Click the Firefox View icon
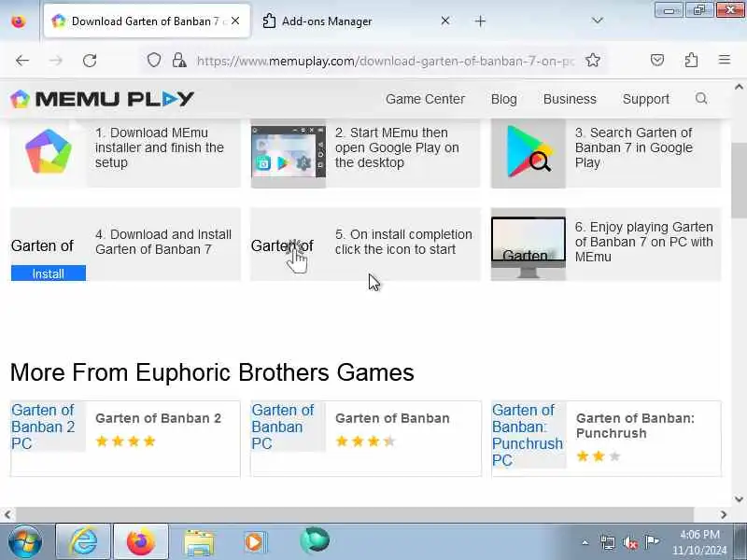Screen dimensions: 747x560 pyautogui.click(x=19, y=21)
